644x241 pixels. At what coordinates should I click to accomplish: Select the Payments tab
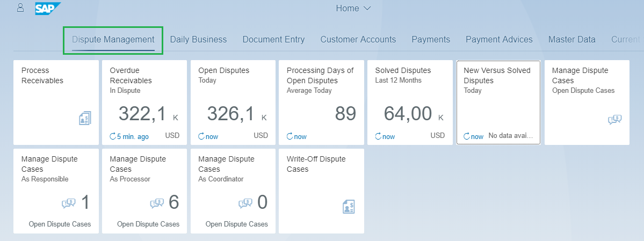[x=431, y=40]
